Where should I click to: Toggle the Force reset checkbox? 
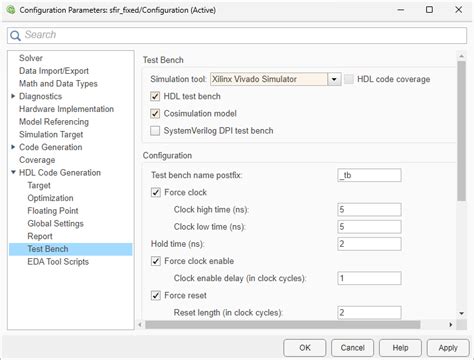(156, 295)
